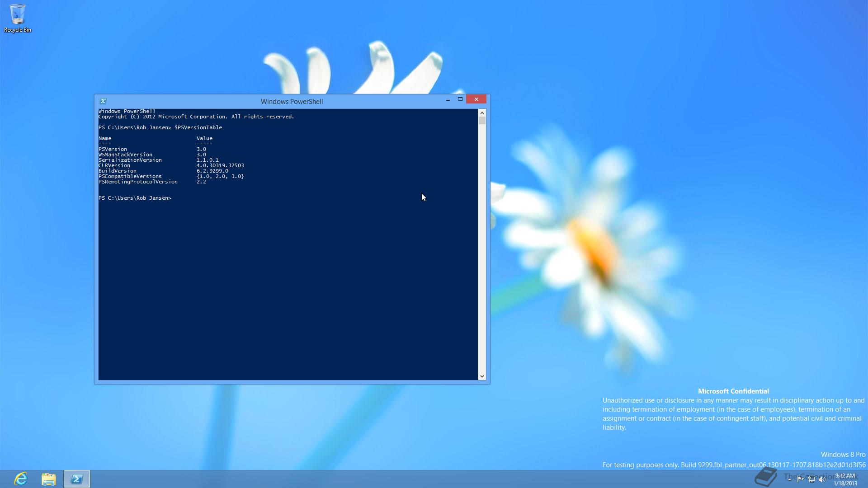Viewport: 868px width, 488px height.
Task: Click the Copyright (C) 2012 Microsoft line
Action: coord(196,117)
